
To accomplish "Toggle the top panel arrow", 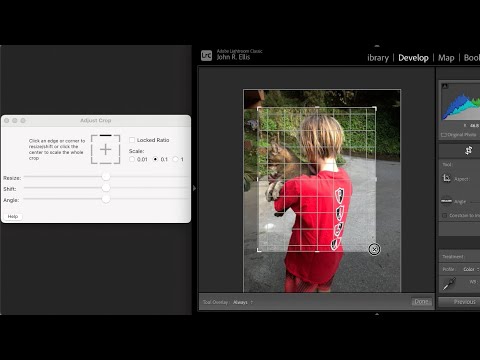I will [x=377, y=46].
